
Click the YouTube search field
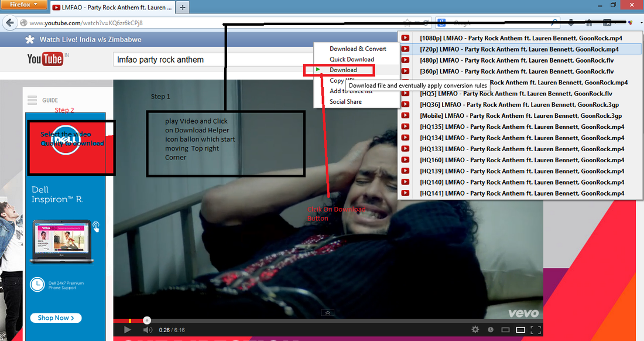click(214, 60)
